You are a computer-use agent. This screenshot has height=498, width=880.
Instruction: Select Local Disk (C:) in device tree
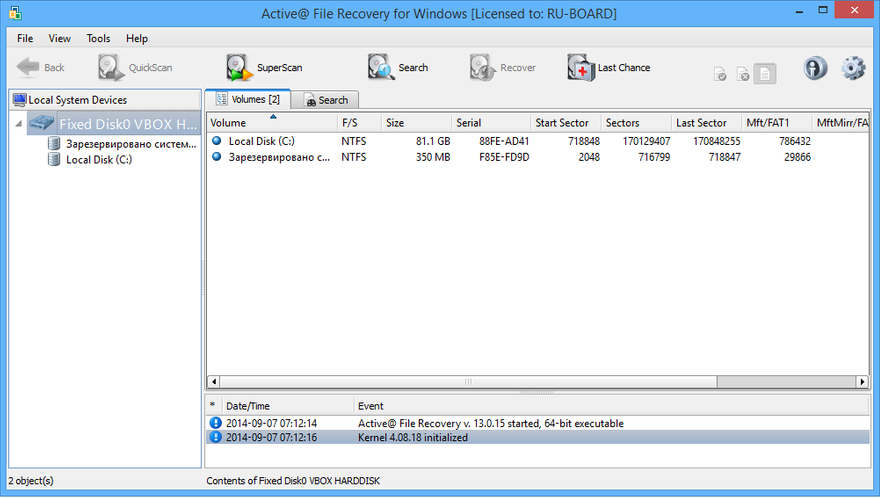point(98,160)
